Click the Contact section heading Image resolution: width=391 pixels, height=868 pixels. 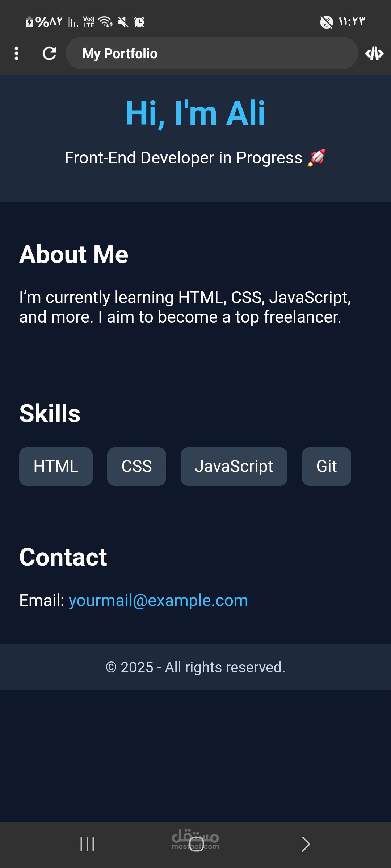point(63,557)
